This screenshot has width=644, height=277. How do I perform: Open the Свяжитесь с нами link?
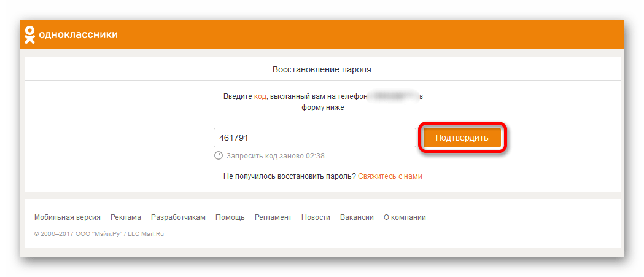pyautogui.click(x=390, y=176)
